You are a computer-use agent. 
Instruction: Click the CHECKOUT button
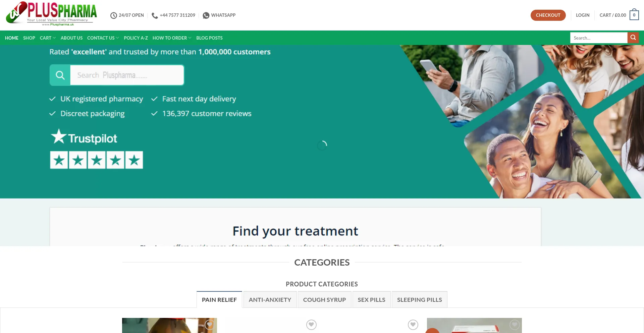pos(548,15)
